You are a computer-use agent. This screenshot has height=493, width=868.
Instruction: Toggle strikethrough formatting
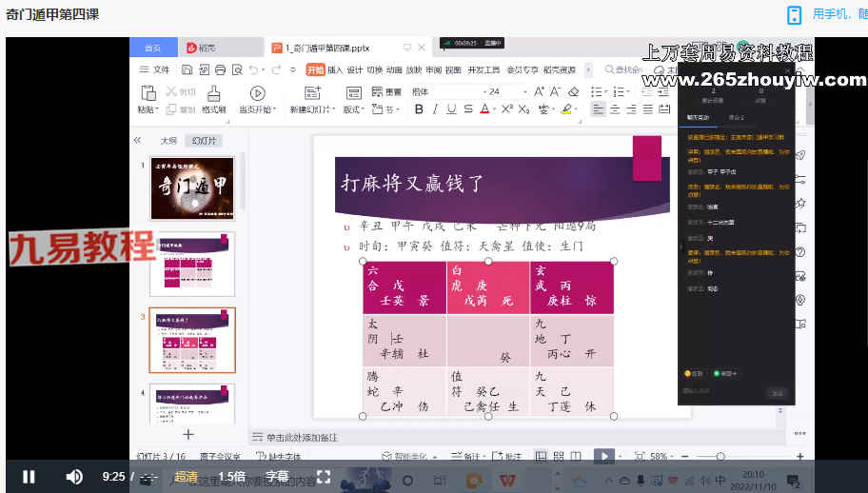click(468, 109)
